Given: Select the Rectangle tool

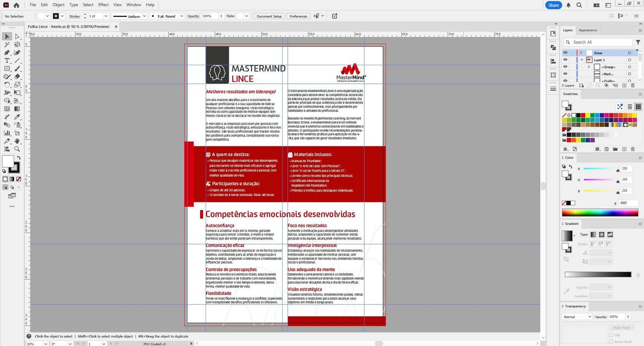Looking at the screenshot, I should (x=7, y=69).
